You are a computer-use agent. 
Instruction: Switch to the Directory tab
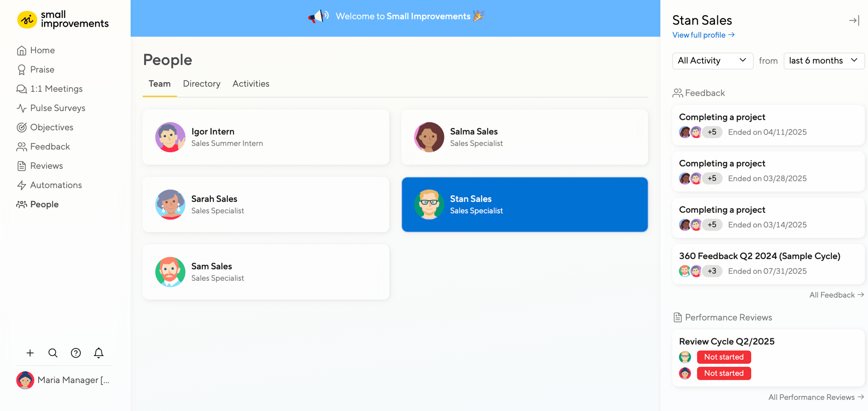(201, 84)
